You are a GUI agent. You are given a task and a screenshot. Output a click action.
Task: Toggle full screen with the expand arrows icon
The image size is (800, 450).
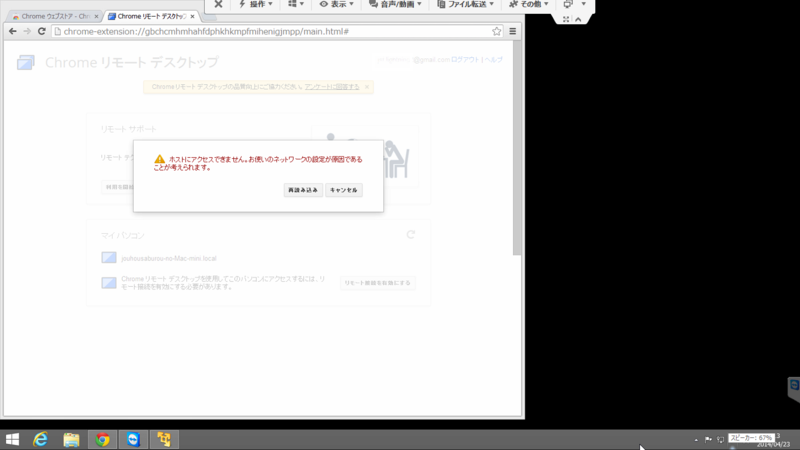pos(566,19)
